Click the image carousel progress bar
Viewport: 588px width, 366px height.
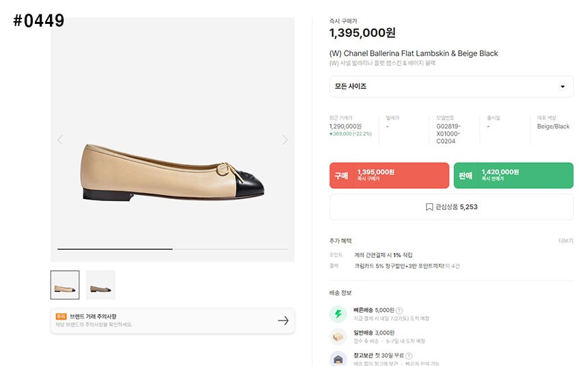point(172,249)
